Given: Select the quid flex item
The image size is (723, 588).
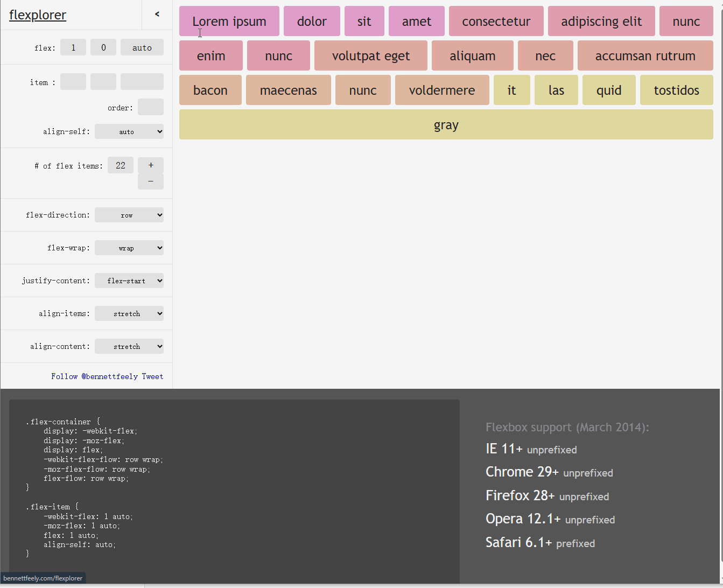Looking at the screenshot, I should click(609, 90).
